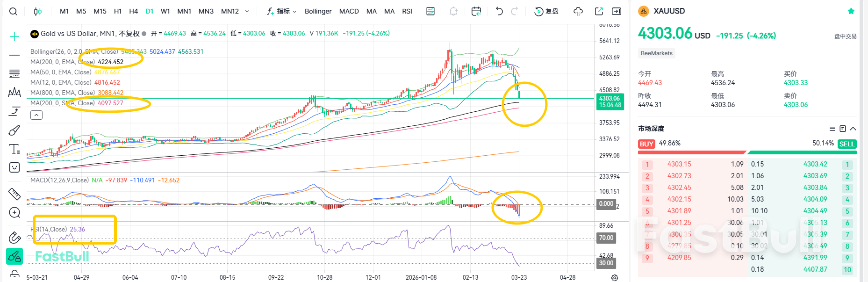Switch to the M5 timeframe
The width and height of the screenshot is (868, 282).
(81, 11)
